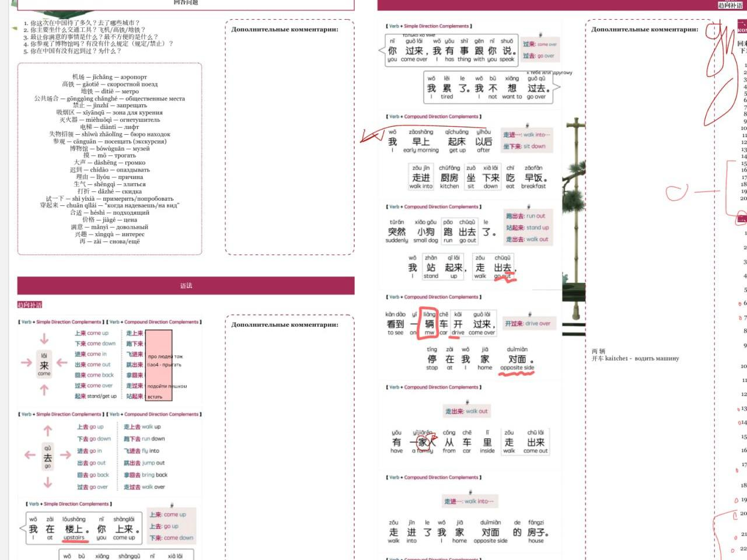The height and width of the screenshot is (560, 747).
Task: Click the compound entry 走过去 walk over
Action: click(x=144, y=487)
